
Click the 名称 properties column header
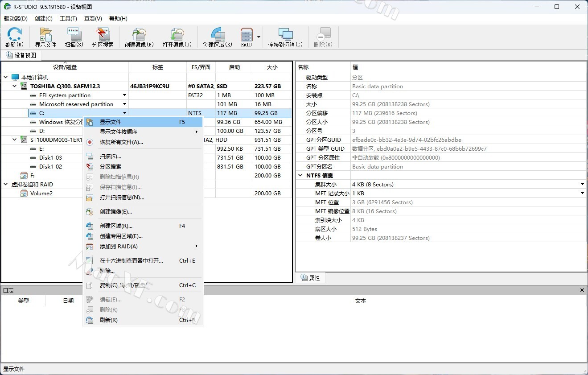point(323,67)
